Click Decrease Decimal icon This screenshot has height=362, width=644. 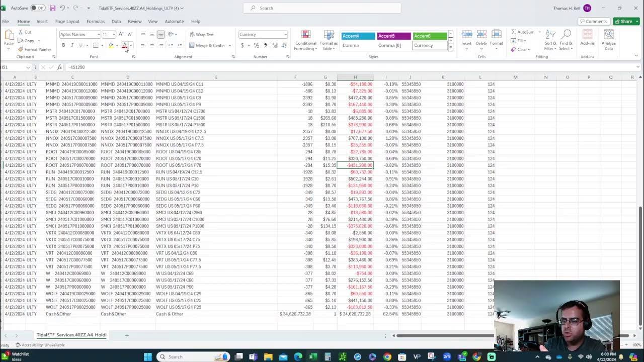point(283,45)
